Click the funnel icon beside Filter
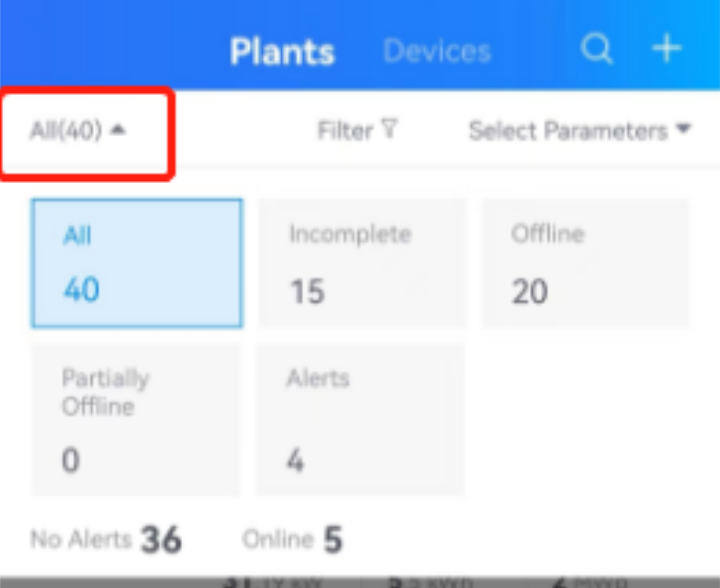720x588 pixels. pos(390,129)
